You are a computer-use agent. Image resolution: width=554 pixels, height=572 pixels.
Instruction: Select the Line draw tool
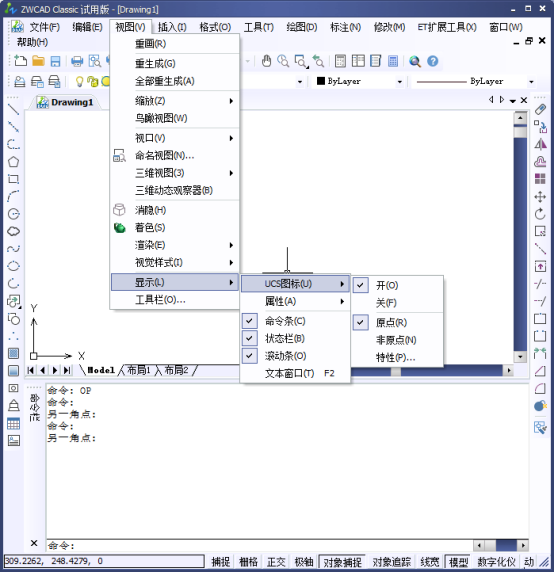[13, 109]
